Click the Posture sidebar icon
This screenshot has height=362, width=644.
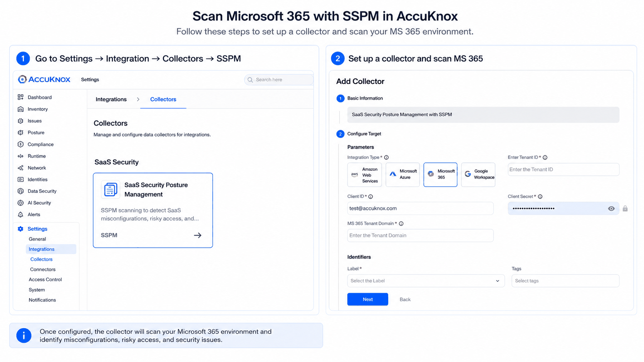click(20, 133)
